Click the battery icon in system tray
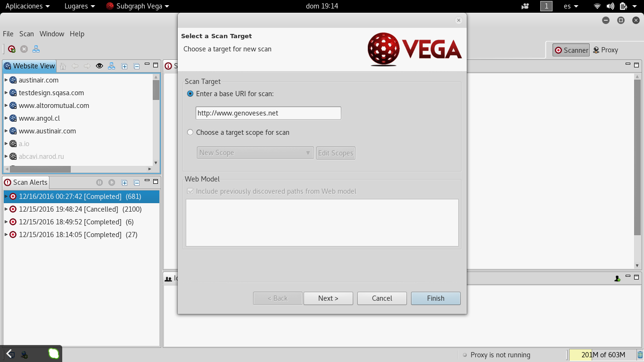Image resolution: width=644 pixels, height=362 pixels. (624, 6)
